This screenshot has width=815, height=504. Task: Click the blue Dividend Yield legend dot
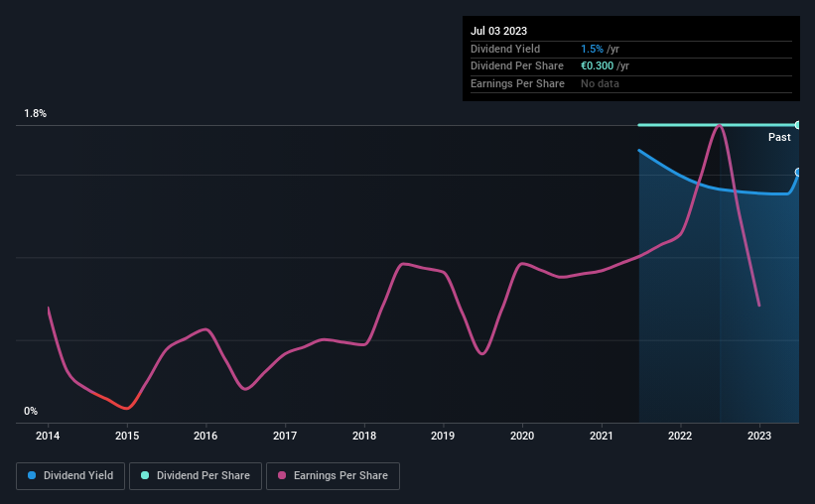(x=32, y=476)
